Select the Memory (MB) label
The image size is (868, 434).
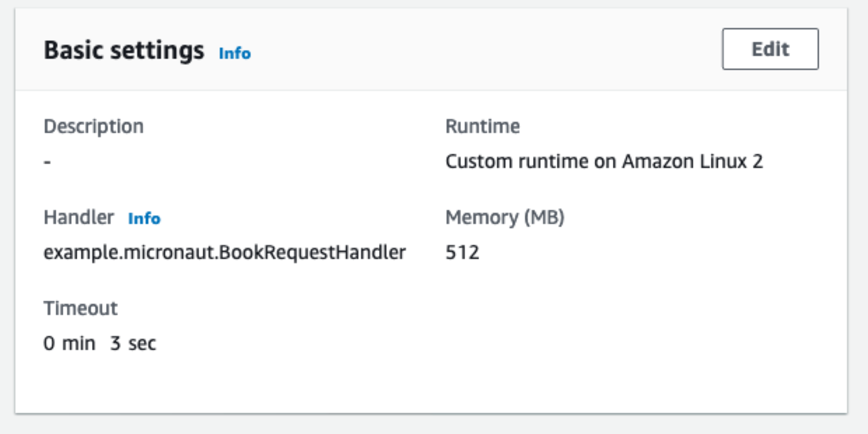(504, 217)
